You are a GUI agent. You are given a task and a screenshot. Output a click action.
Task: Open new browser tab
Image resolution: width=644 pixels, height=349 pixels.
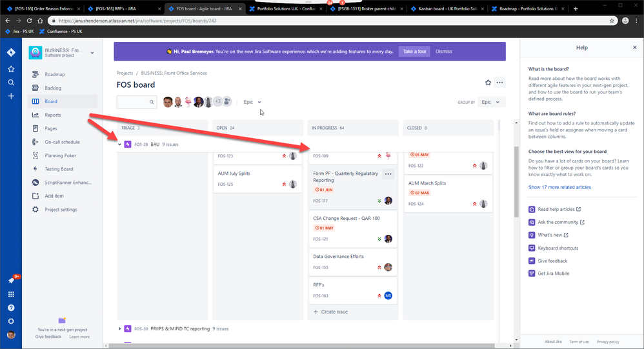pos(576,8)
